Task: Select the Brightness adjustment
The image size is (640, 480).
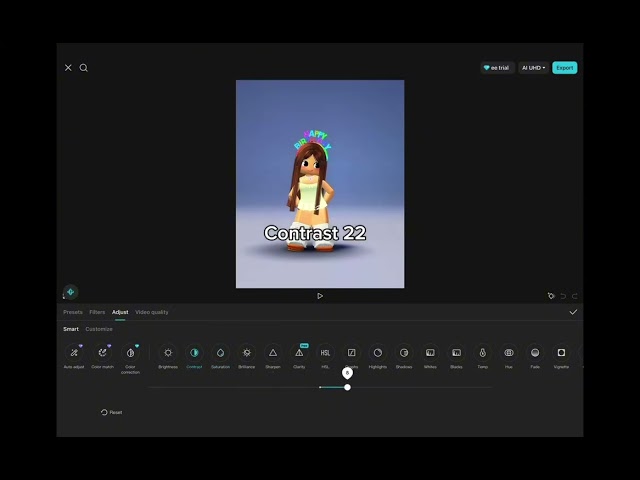Action: pyautogui.click(x=168, y=356)
